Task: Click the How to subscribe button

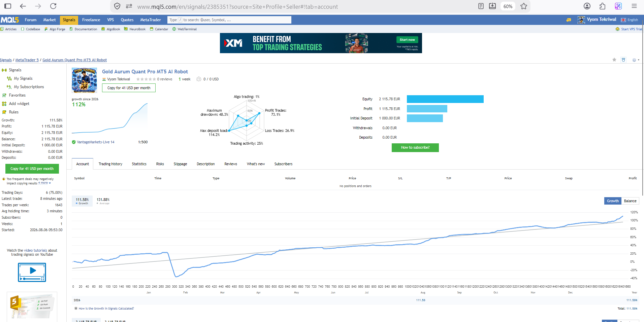Action: 415,148
